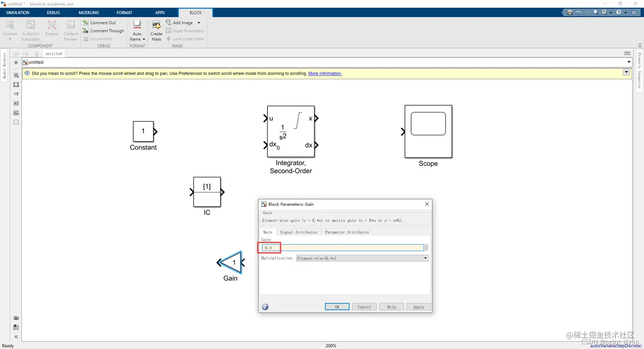The width and height of the screenshot is (644, 349).
Task: Click the untitled model tab
Action: [54, 54]
